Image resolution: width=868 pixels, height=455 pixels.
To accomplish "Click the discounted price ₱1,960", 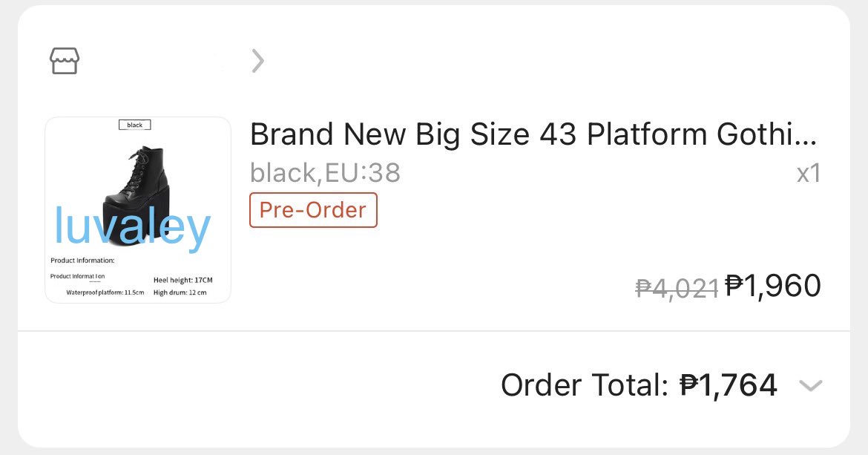I will (773, 287).
